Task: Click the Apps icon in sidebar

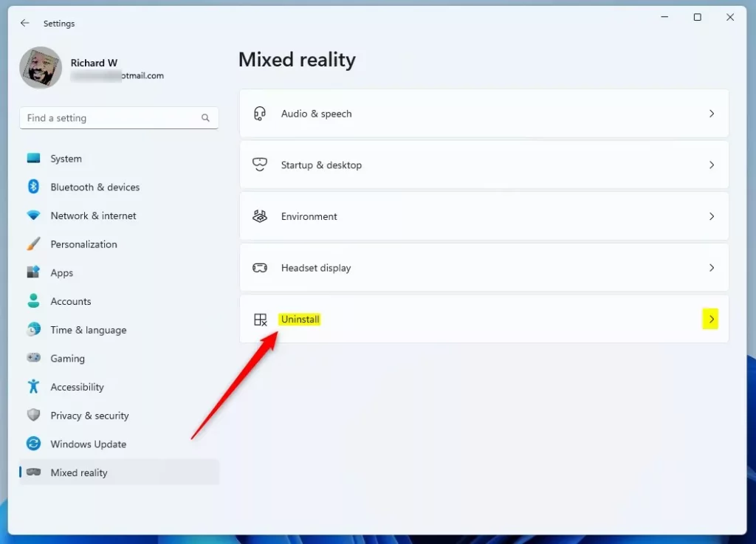Action: tap(33, 272)
